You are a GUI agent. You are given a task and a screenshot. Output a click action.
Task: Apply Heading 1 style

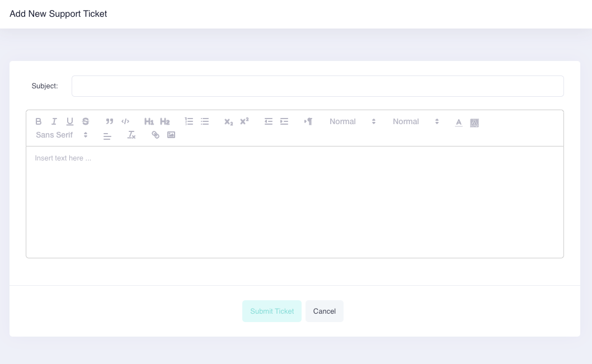coord(149,121)
